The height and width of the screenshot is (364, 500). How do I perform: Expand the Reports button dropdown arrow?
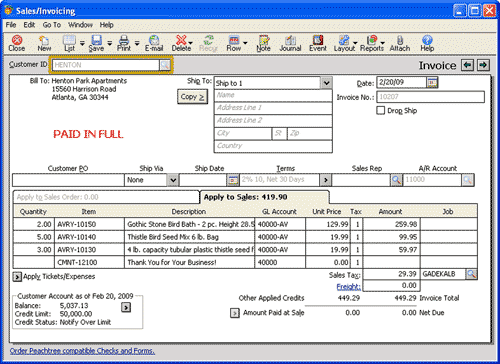pyautogui.click(x=383, y=43)
